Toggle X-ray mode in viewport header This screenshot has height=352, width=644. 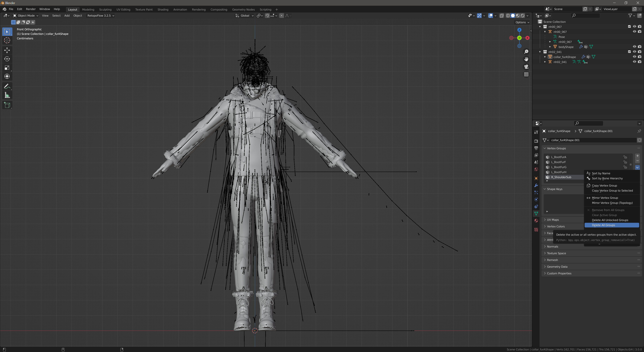coord(501,15)
